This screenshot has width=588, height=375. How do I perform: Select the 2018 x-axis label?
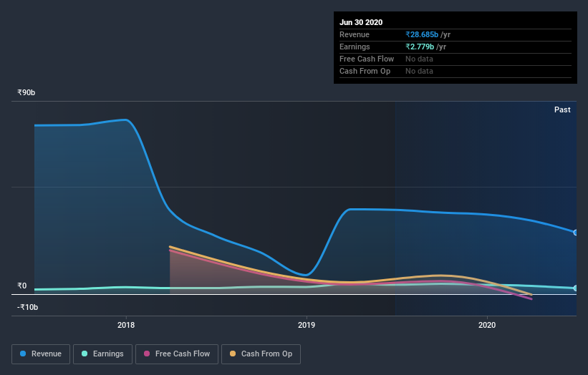point(126,325)
